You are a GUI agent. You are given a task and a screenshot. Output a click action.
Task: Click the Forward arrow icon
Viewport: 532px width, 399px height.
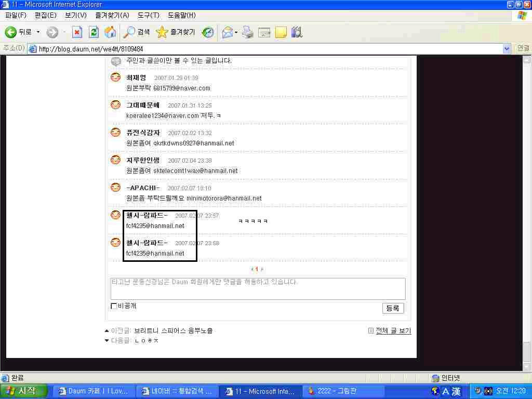(52, 32)
